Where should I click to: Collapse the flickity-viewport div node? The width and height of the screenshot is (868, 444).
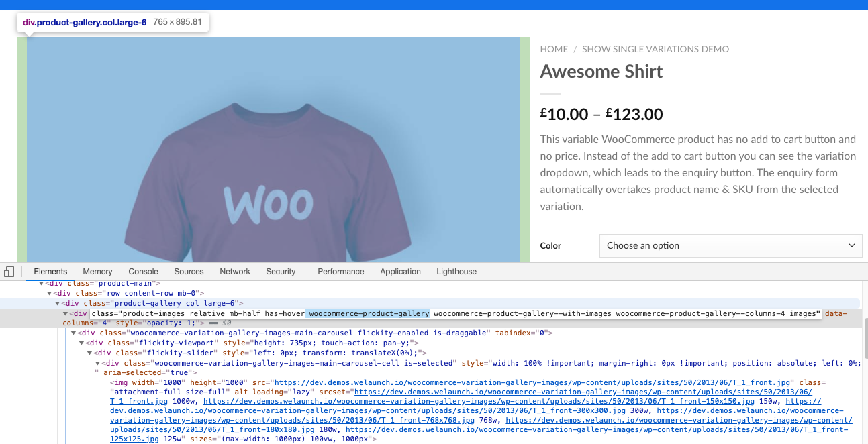coord(81,343)
